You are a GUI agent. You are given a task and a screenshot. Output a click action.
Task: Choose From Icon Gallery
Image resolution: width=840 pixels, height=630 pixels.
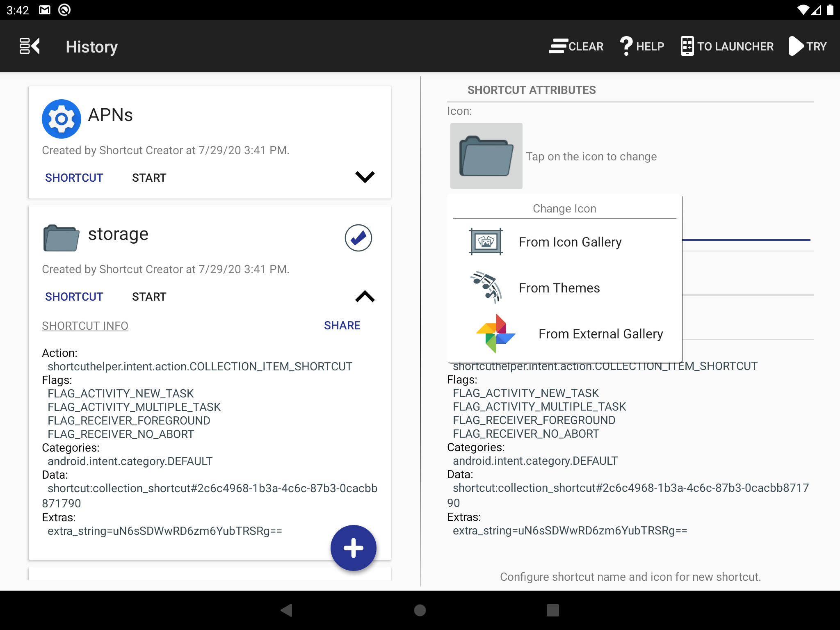coord(564,242)
